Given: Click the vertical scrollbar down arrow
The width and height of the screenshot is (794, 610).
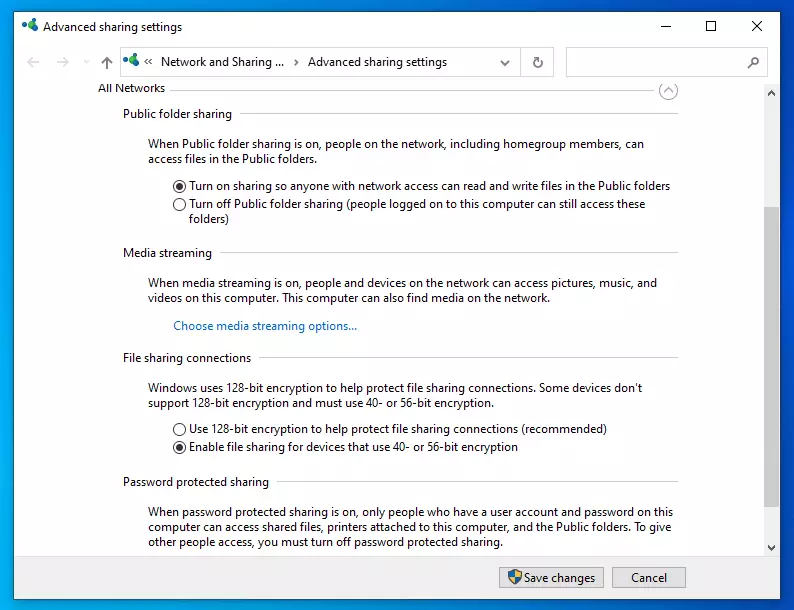Looking at the screenshot, I should click(771, 548).
